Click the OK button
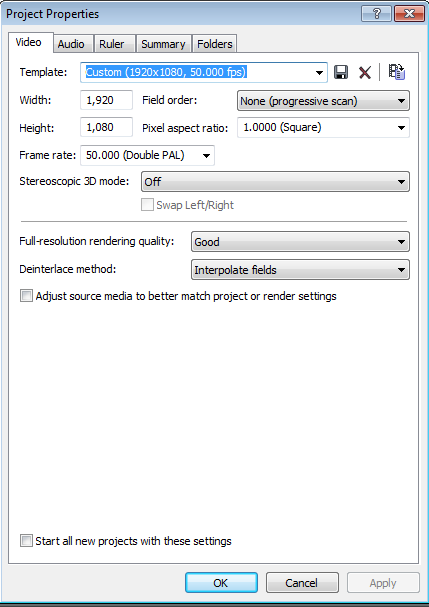429x607 pixels. click(x=221, y=583)
